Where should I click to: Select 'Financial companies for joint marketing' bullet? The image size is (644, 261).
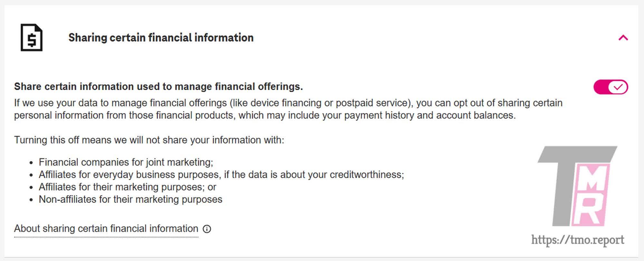pos(126,162)
